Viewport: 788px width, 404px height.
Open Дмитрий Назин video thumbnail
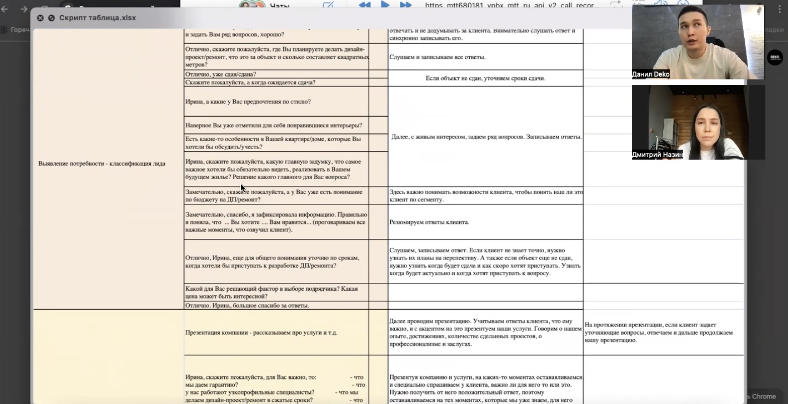(x=698, y=123)
